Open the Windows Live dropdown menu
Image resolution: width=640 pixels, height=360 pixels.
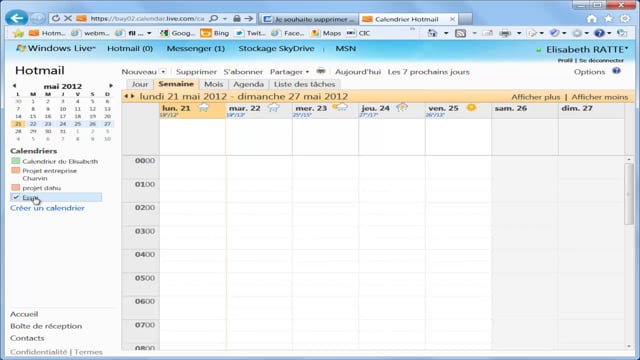[x=94, y=47]
